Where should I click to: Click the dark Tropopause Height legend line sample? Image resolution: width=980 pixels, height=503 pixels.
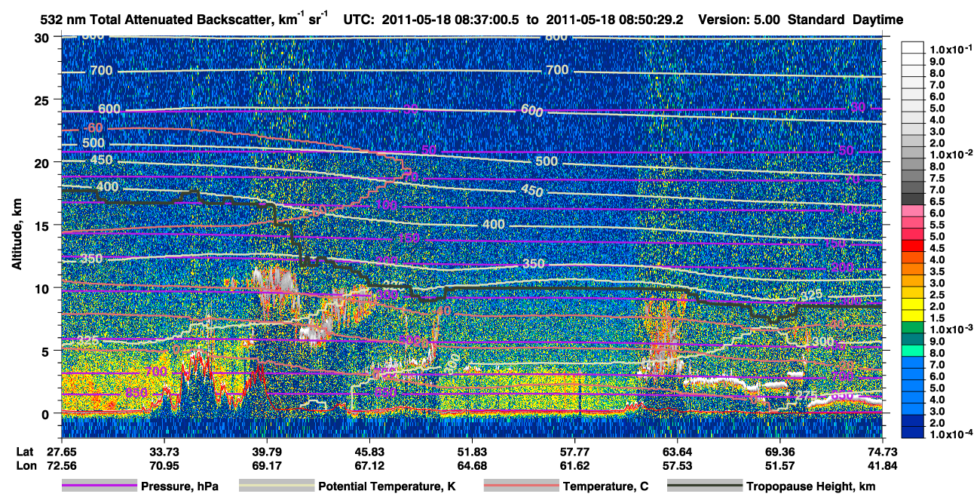point(704,486)
